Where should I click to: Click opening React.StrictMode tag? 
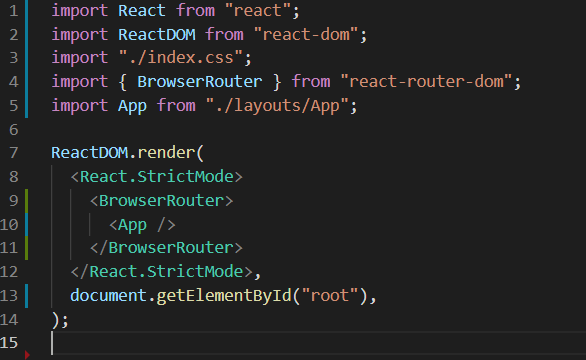[157, 177]
